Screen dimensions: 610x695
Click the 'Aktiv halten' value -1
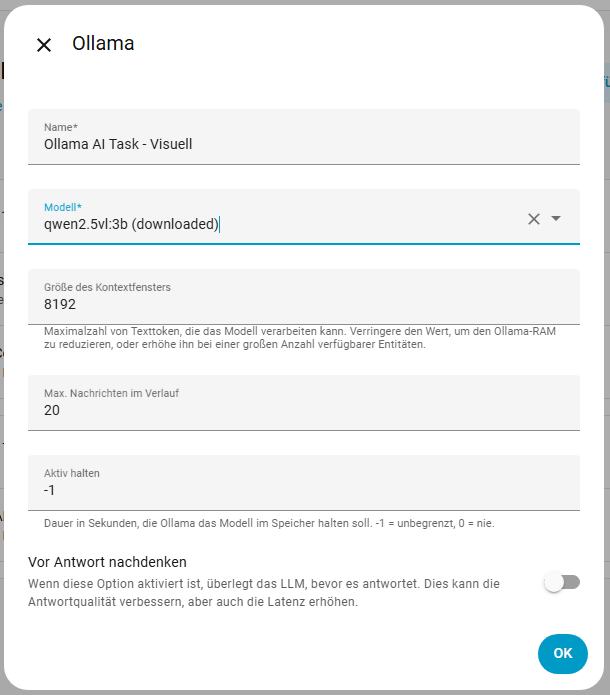click(50, 490)
